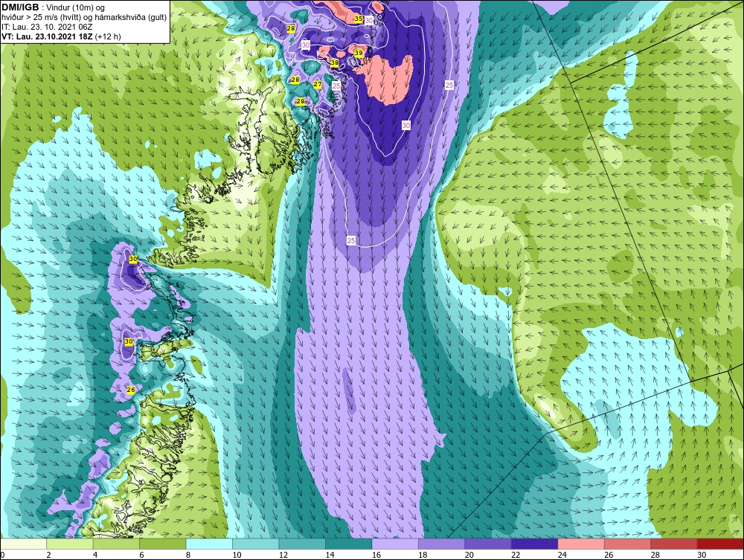The image size is (744, 560).
Task: Select the 4–6 m/s legend color swatch
Action: click(x=117, y=544)
